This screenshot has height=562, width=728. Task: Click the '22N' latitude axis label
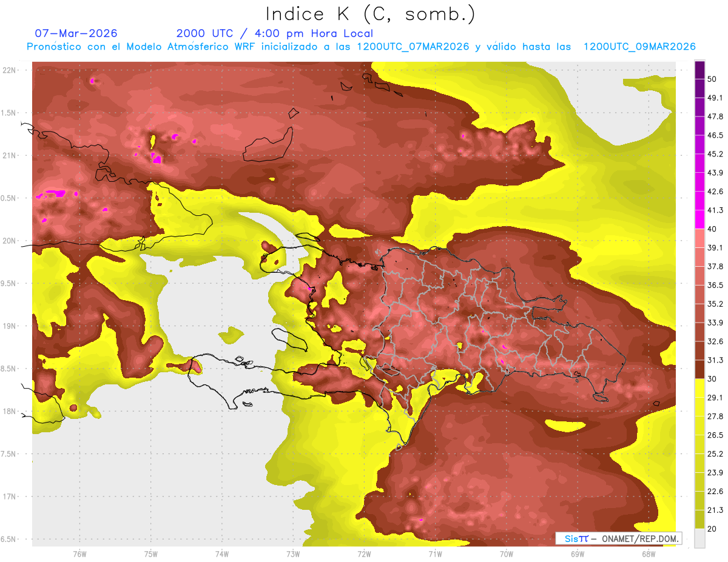[x=10, y=70]
